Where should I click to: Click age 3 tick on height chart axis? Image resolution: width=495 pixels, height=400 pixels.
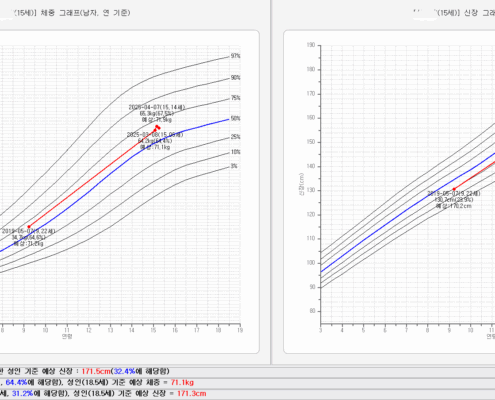point(321,330)
